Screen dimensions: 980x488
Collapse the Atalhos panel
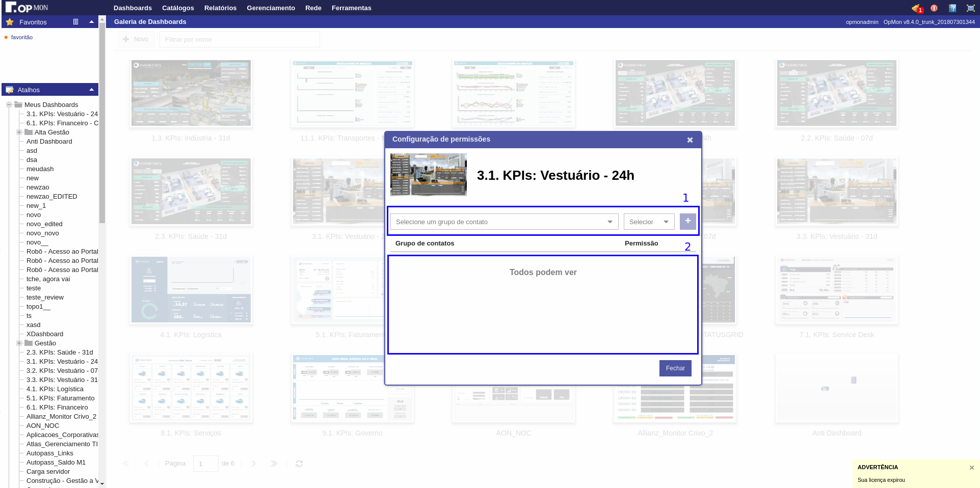[91, 90]
